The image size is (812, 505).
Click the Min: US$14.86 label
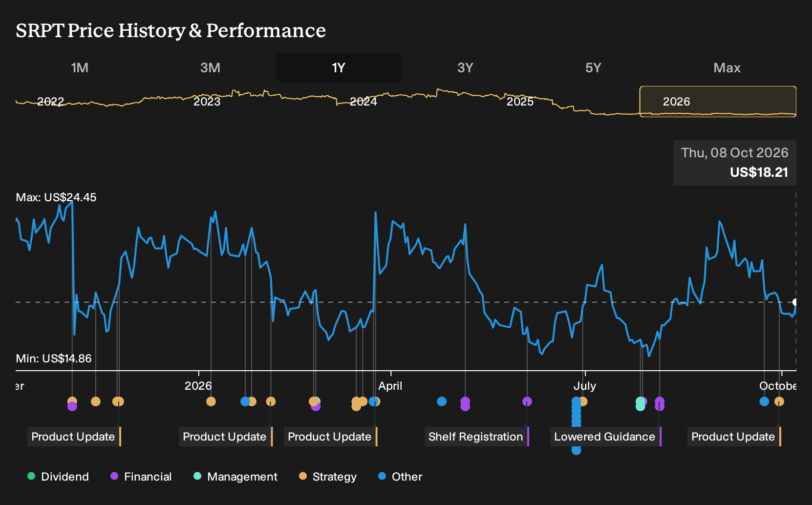(x=54, y=358)
